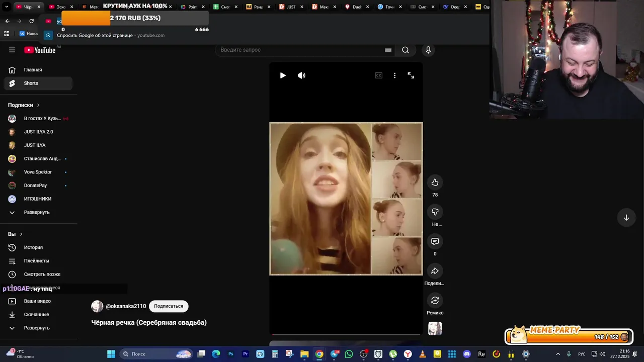Viewport: 644px width, 362px height.
Task: Open the browser tab list dropdown arrow
Action: (7, 7)
